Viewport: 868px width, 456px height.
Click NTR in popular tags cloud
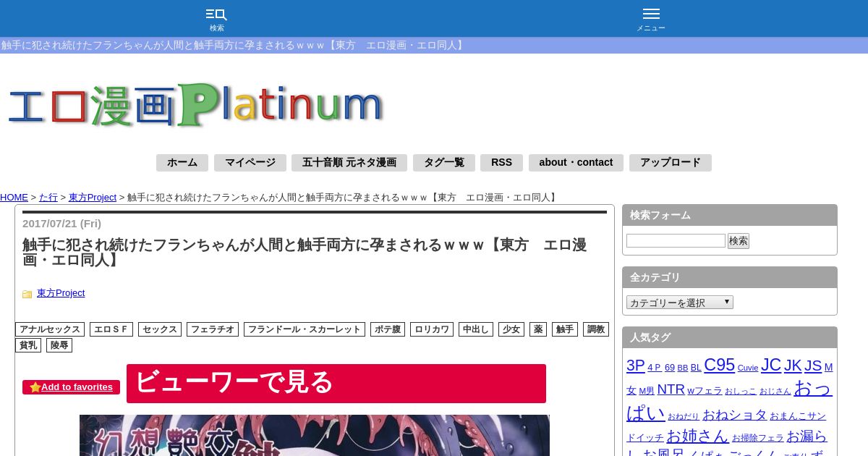pos(671,389)
